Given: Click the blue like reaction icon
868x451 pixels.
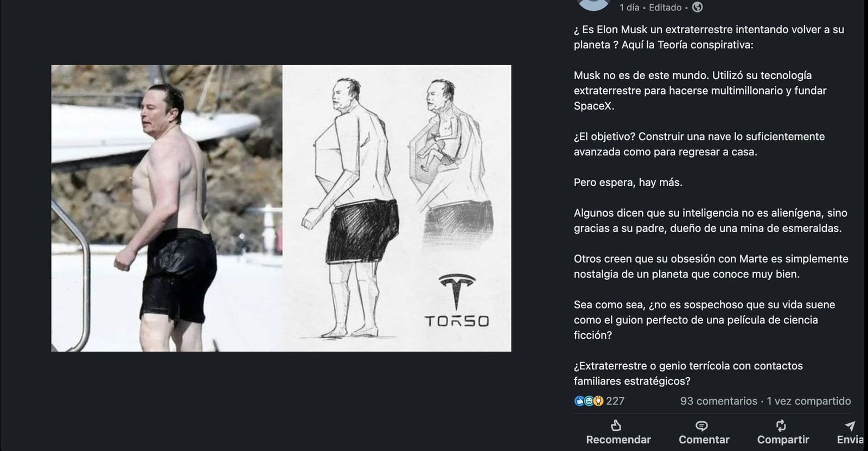Looking at the screenshot, I should 579,401.
